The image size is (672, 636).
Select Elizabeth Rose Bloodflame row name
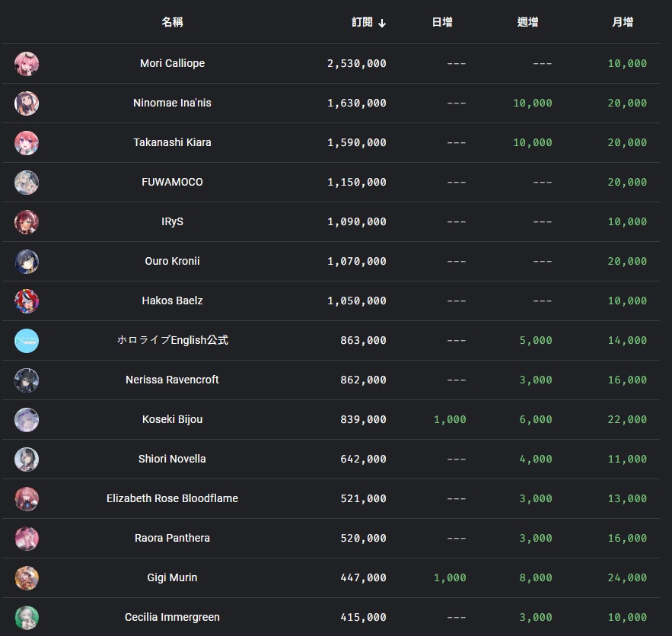pyautogui.click(x=172, y=498)
